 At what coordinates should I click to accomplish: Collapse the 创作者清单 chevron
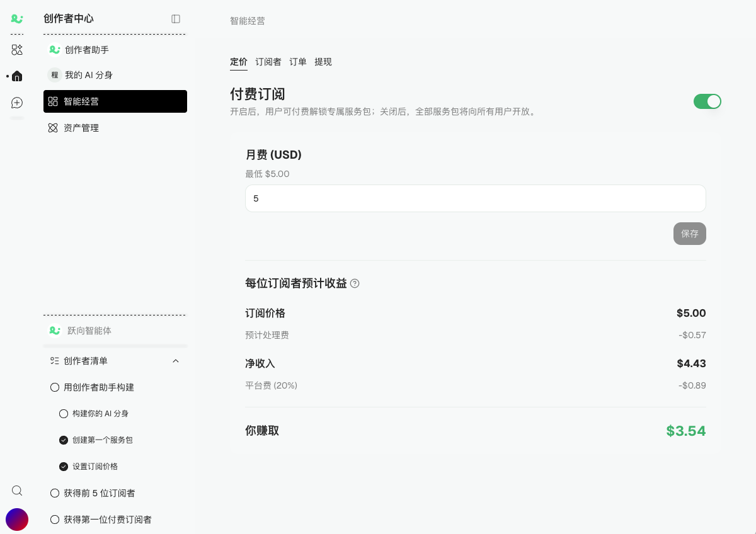tap(176, 361)
